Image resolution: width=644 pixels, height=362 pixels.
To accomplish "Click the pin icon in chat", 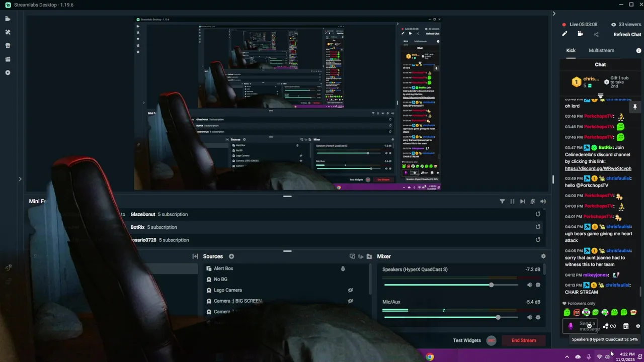I will click(635, 107).
